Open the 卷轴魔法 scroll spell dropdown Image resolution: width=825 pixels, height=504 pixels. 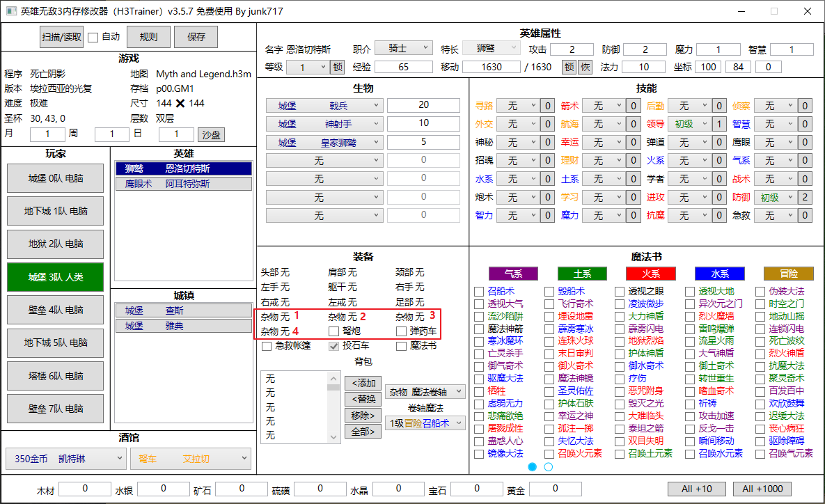pos(427,423)
